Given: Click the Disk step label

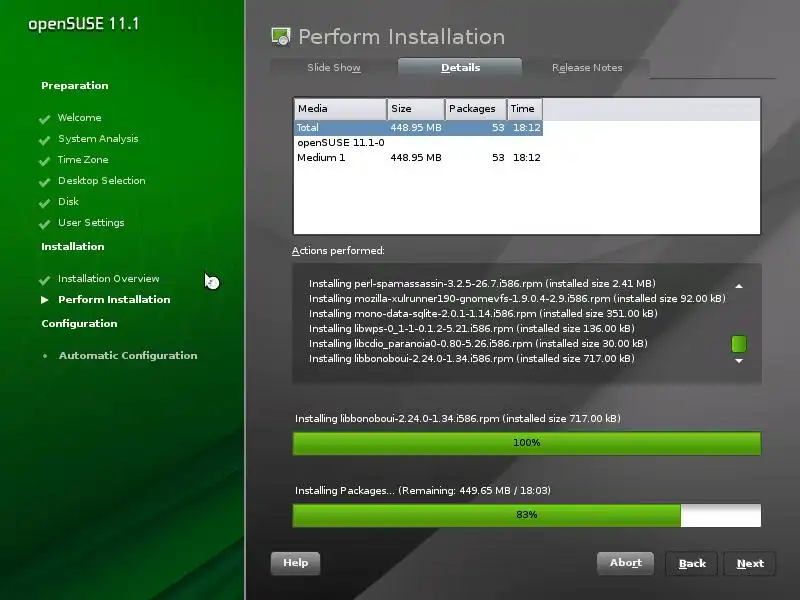Looking at the screenshot, I should (x=68, y=202).
